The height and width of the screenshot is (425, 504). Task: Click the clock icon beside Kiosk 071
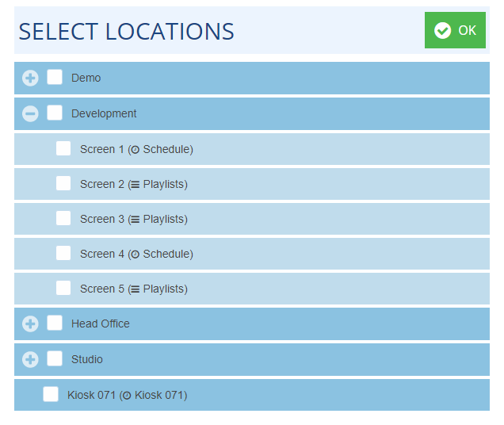(x=126, y=395)
